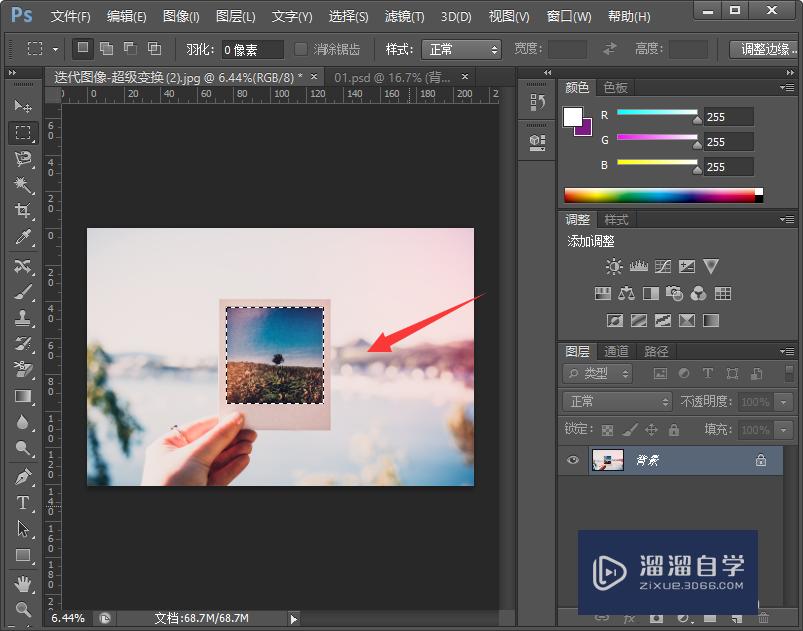
Task: Select the Move tool
Action: (x=22, y=106)
